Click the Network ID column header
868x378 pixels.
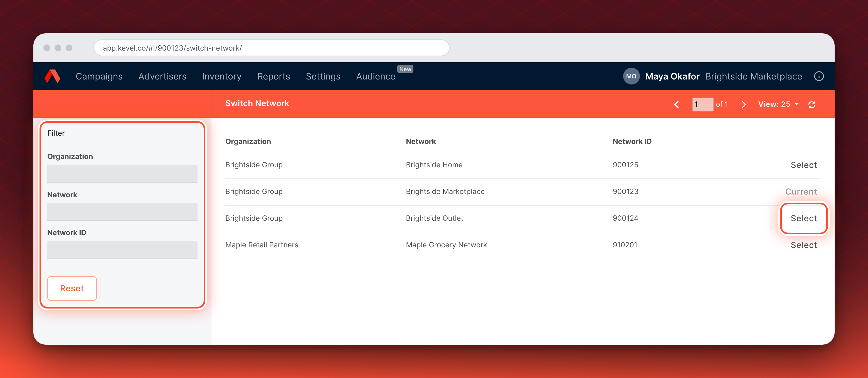coord(632,141)
